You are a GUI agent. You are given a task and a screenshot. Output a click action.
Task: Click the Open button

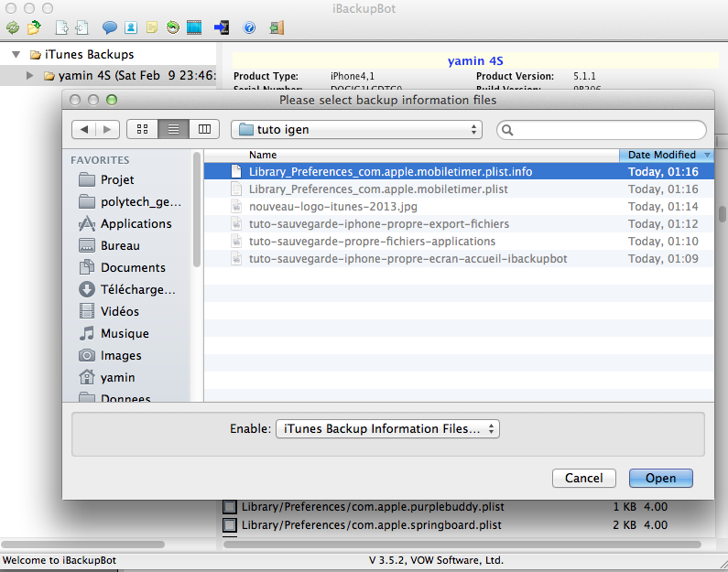click(660, 479)
